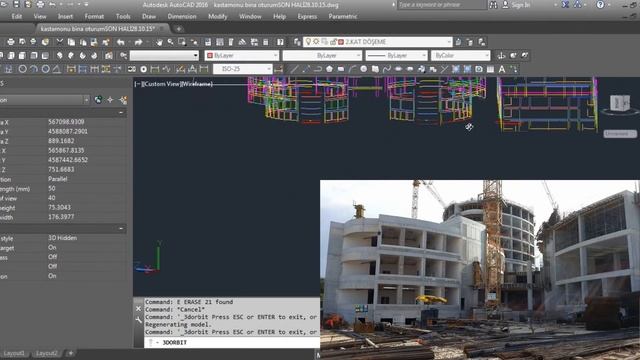Select the Circle draw tool
The width and height of the screenshot is (640, 360).
click(x=364, y=69)
